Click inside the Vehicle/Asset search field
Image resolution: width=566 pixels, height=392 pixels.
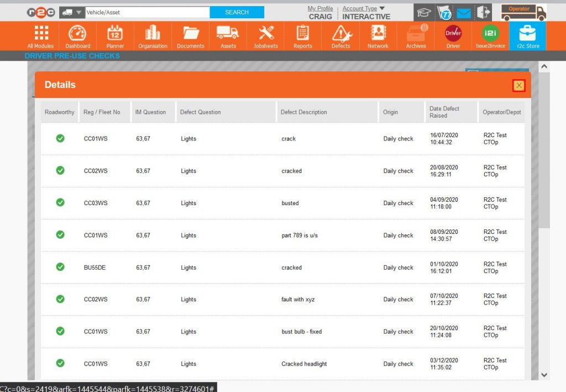point(146,12)
